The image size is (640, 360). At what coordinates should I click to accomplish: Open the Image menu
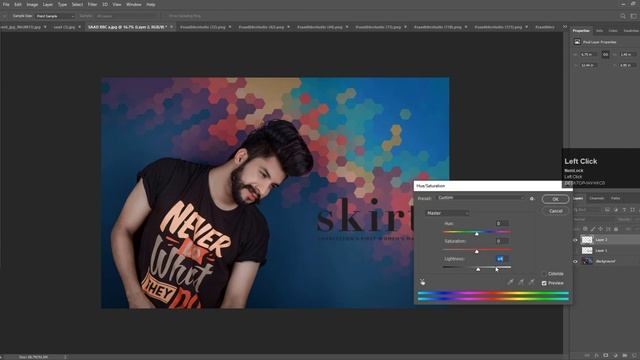point(32,4)
